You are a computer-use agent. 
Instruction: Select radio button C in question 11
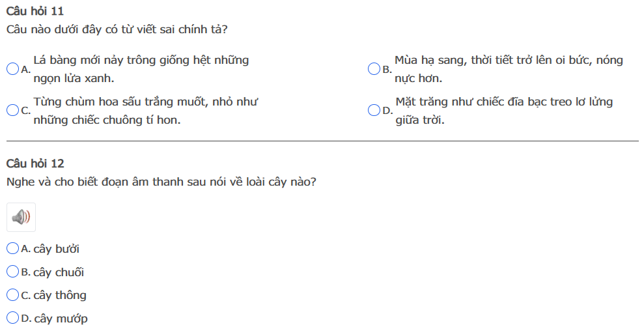tap(12, 111)
